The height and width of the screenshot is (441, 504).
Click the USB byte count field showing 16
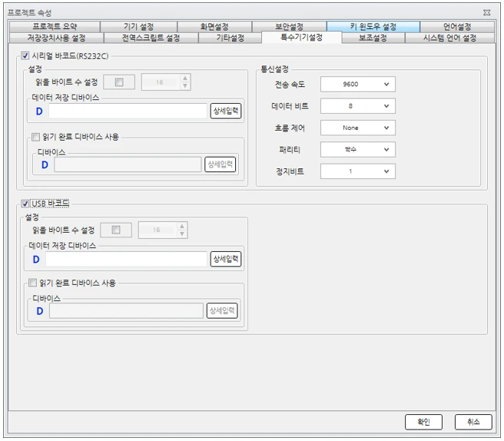pos(157,230)
